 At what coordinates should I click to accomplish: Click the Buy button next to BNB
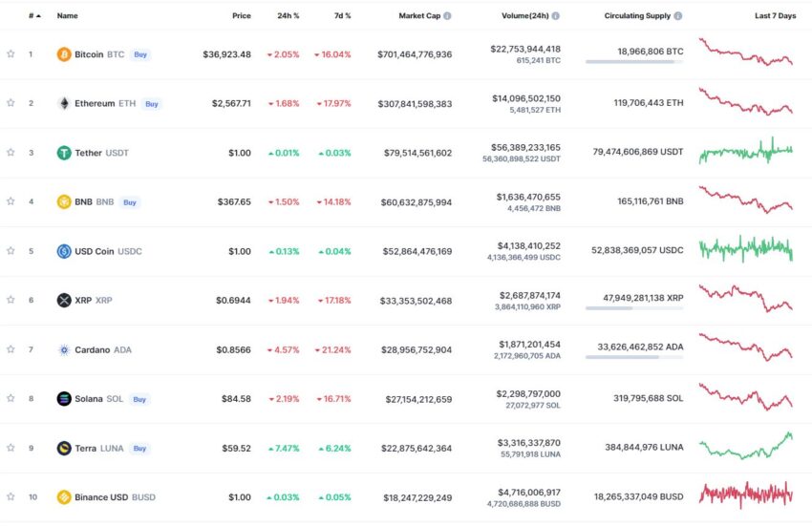(130, 202)
